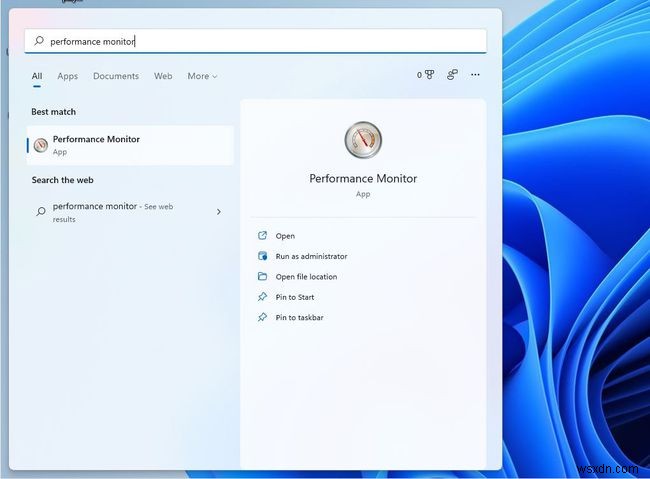
Task: Click the Open file location folder icon
Action: click(262, 276)
